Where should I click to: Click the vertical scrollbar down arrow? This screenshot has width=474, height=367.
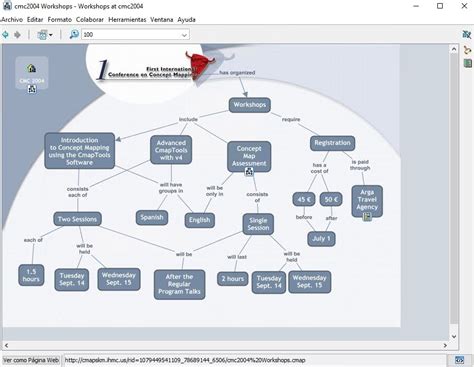[454, 336]
